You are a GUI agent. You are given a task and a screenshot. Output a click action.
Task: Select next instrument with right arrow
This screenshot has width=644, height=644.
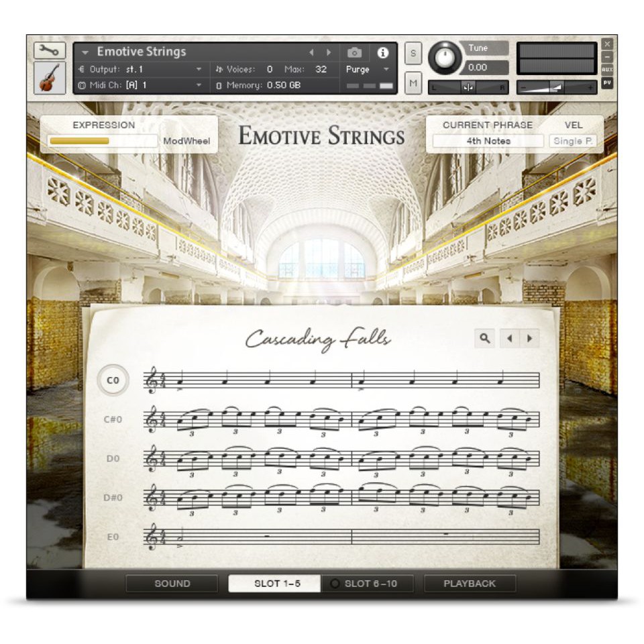[x=329, y=52]
